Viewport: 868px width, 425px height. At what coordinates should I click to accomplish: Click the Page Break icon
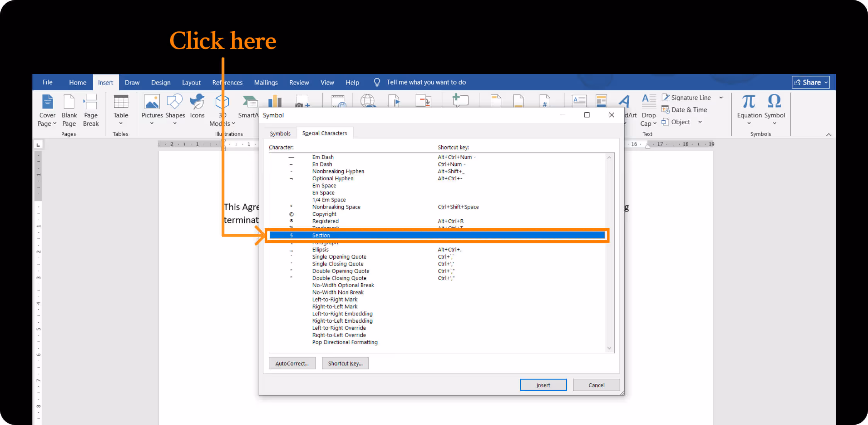(91, 102)
